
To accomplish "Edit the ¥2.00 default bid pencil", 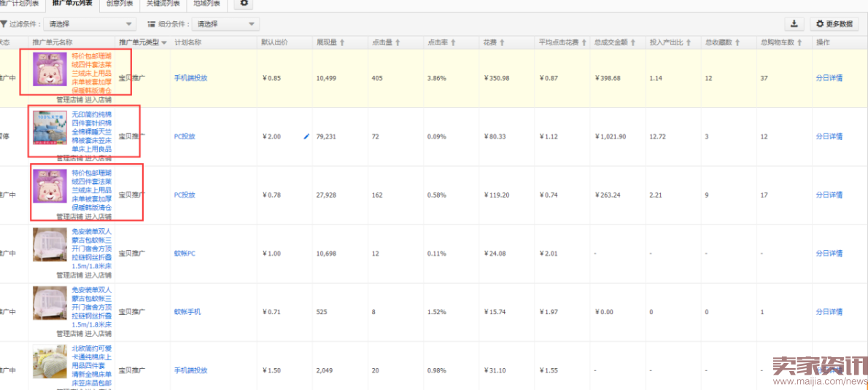I will (306, 136).
